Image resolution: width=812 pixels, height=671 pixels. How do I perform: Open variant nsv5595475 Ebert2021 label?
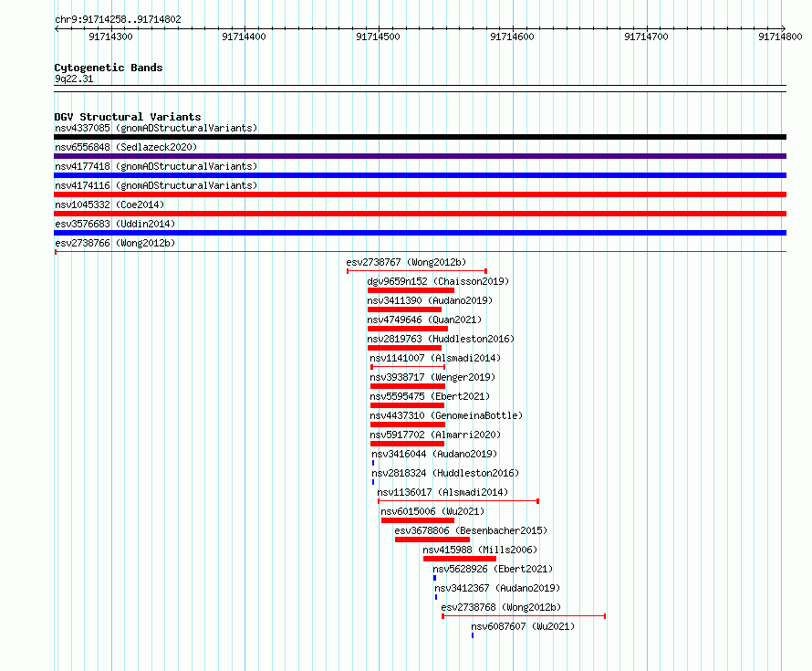(x=430, y=396)
